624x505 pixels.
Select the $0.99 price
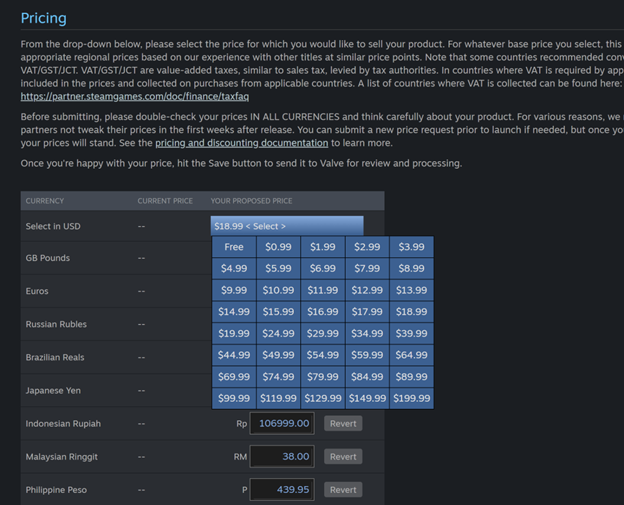(x=278, y=247)
